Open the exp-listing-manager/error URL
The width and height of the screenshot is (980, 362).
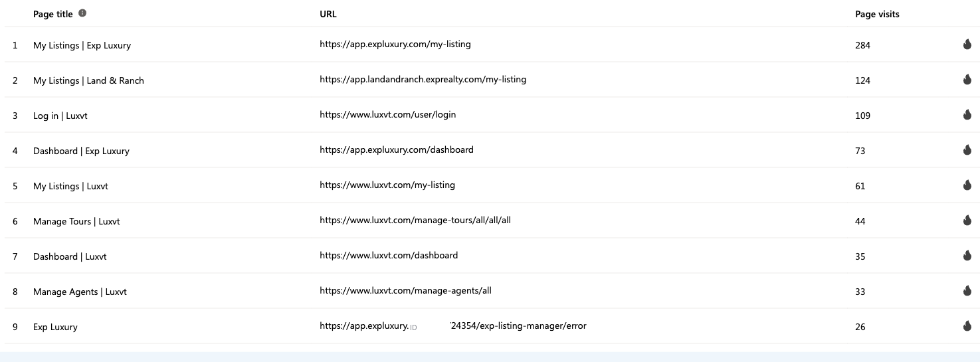(453, 326)
